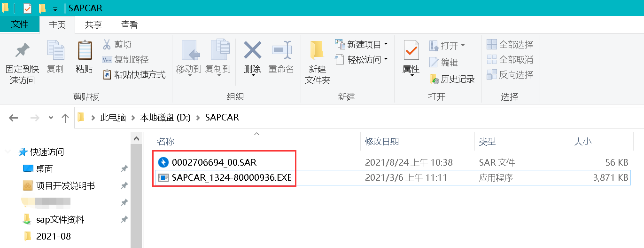
Task: Click the New folder quick access toolbar icon
Action: 42,8
